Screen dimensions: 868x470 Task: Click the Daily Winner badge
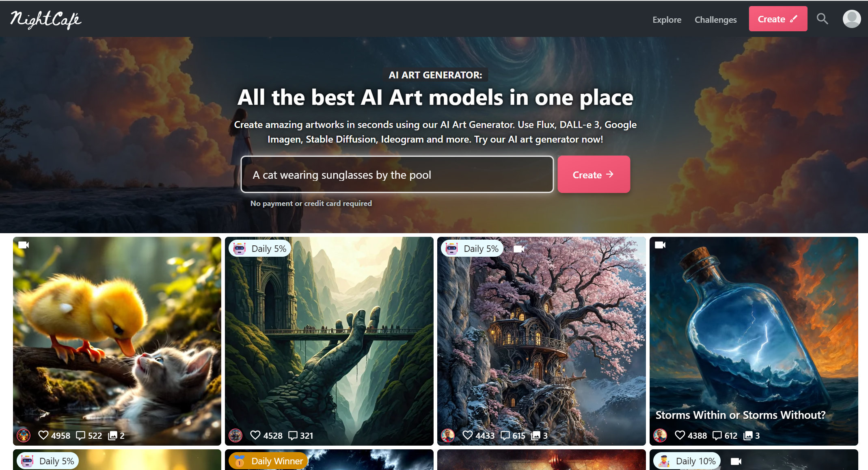268,461
